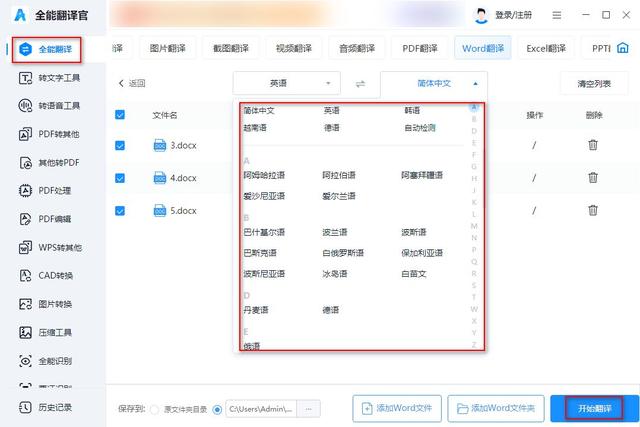Switch to the Excel翻译 tab

[x=546, y=48]
